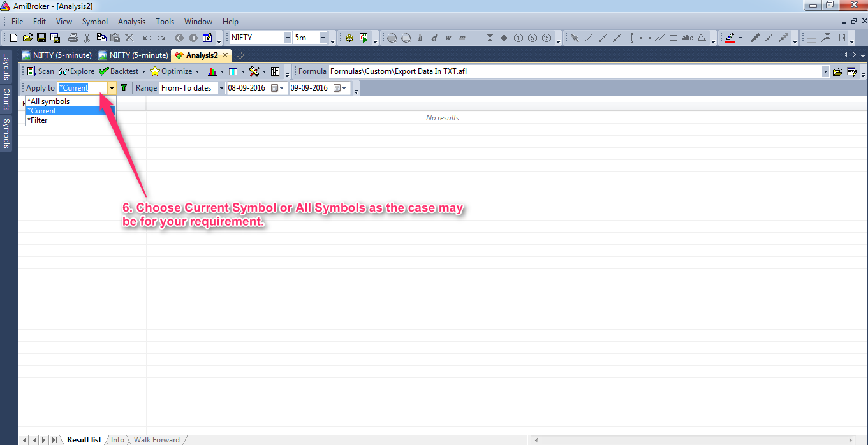Open the Symbol menu
Viewport: 868px width, 445px height.
pos(95,22)
